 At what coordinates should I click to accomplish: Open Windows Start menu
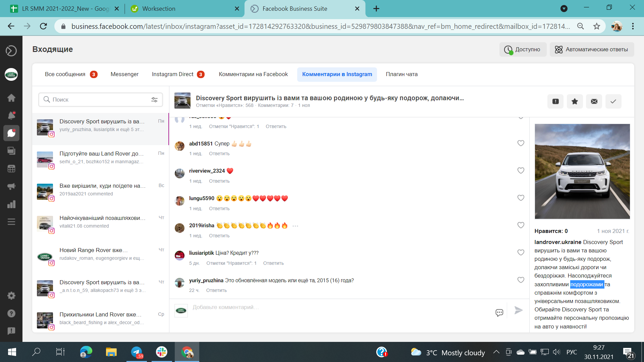[x=12, y=352]
